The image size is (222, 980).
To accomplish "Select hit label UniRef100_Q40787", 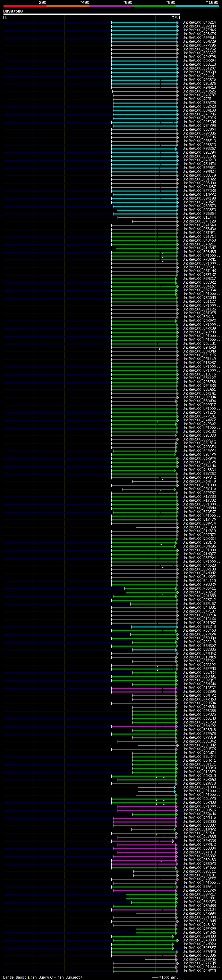I will [199, 95].
